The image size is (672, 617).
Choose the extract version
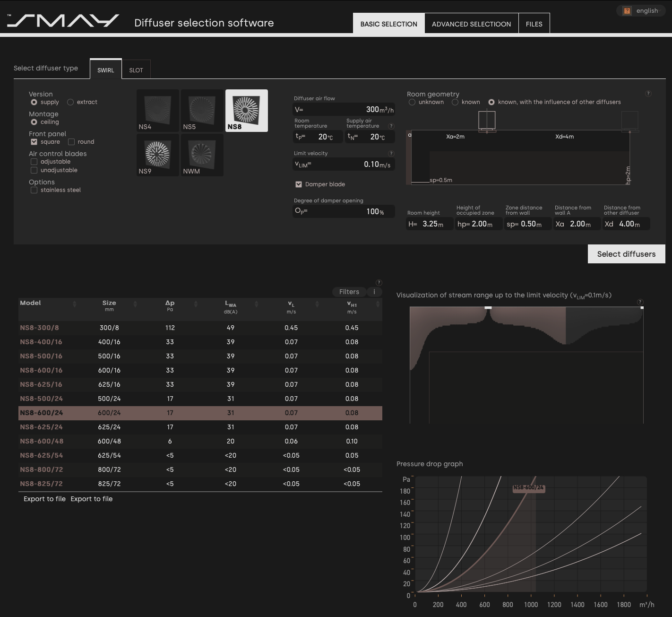(70, 102)
